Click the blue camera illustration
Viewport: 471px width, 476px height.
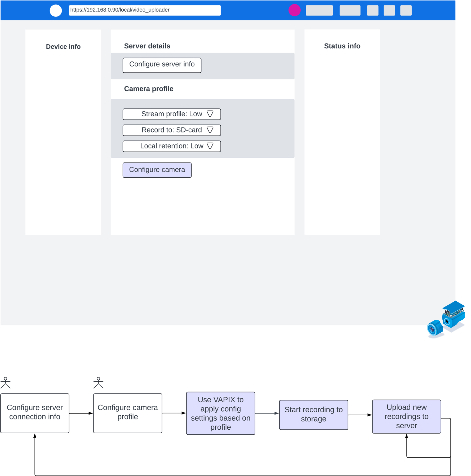tap(446, 319)
